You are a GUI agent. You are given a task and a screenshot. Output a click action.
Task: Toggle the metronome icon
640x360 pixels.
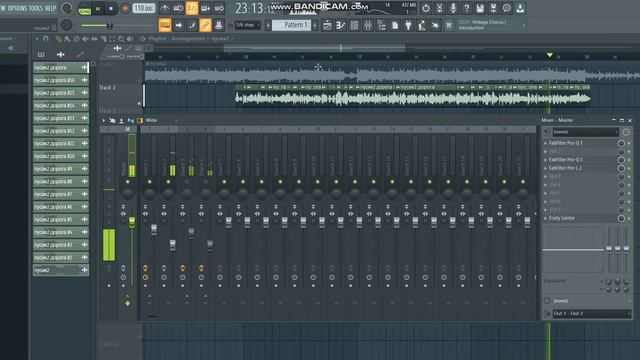(x=165, y=8)
